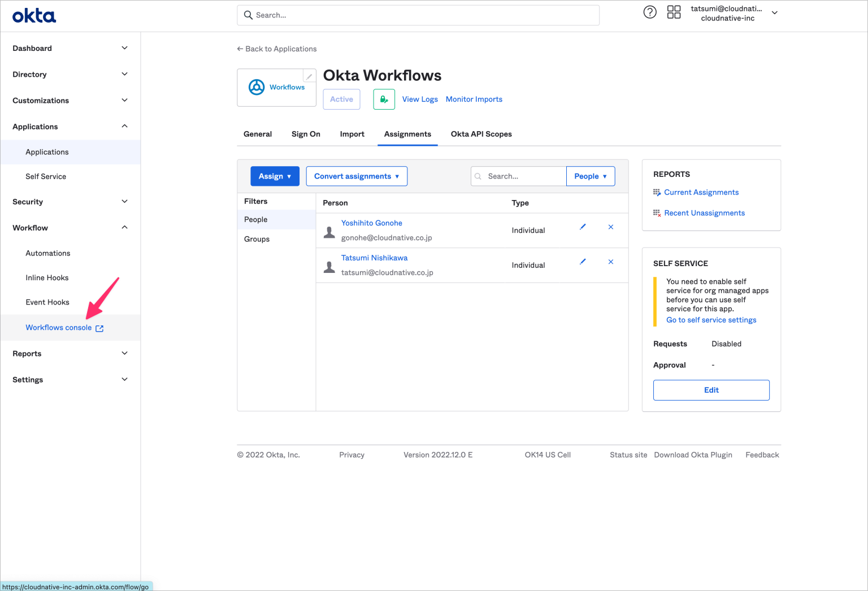The width and height of the screenshot is (868, 591).
Task: Click the Edit button under Self Service
Action: click(x=711, y=390)
